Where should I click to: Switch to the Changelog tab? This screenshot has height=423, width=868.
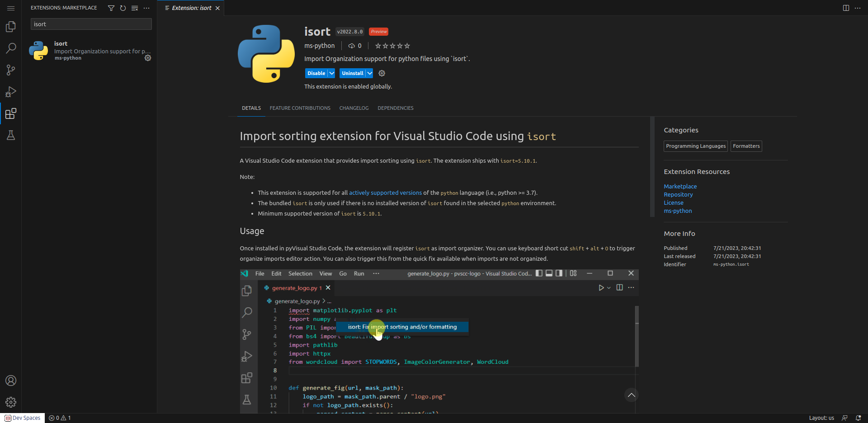click(354, 108)
